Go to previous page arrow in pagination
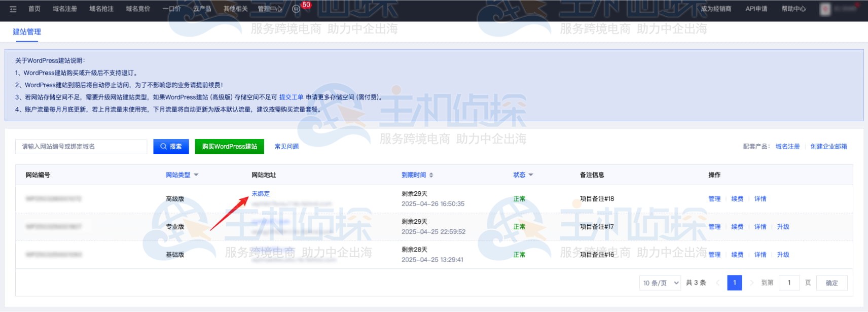Viewport: 868px width, 312px height. pyautogui.click(x=717, y=283)
